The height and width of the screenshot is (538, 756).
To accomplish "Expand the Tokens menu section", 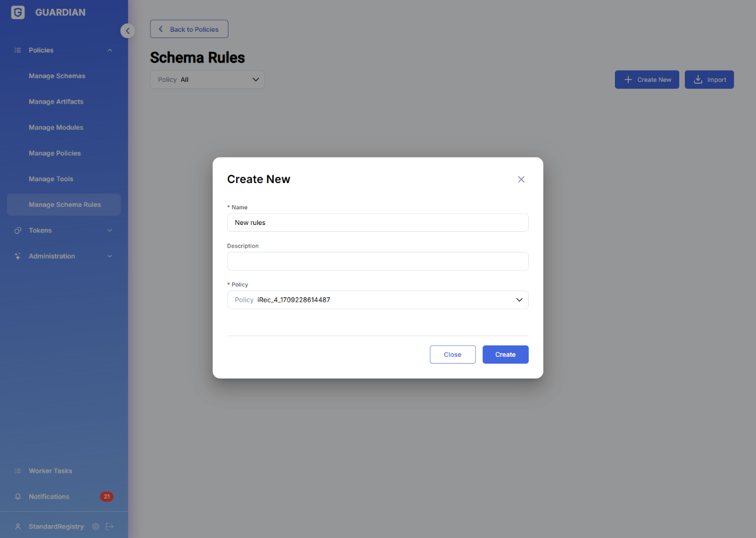I will coord(62,231).
